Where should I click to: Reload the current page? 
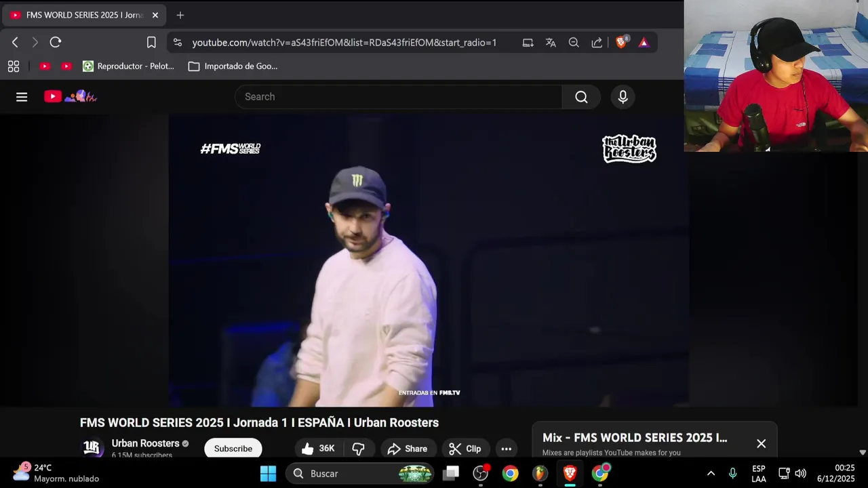pyautogui.click(x=56, y=42)
